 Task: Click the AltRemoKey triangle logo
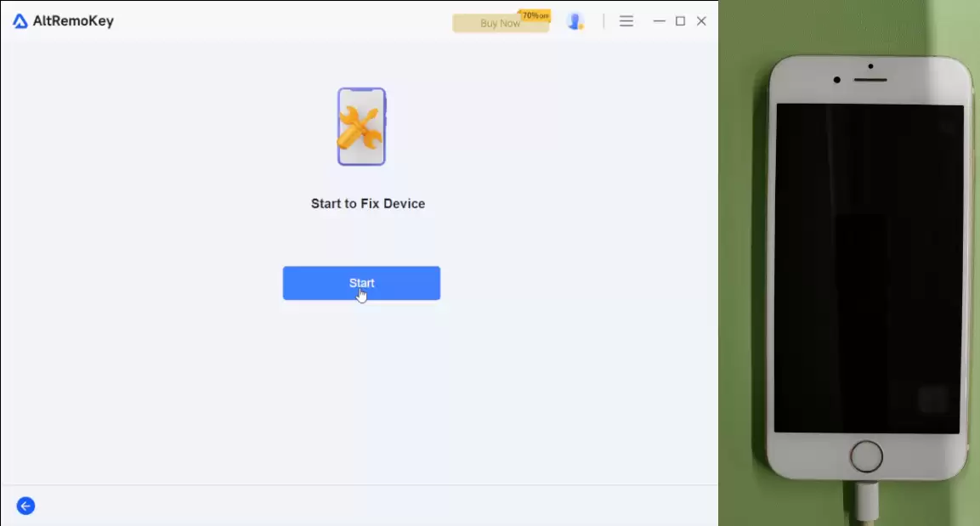click(x=20, y=21)
